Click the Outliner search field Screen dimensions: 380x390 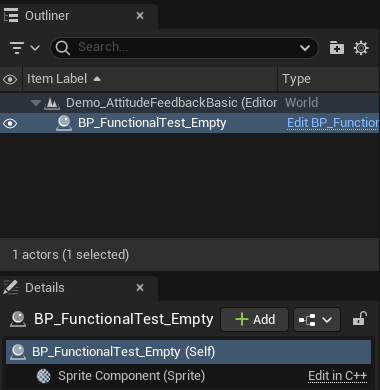[x=184, y=48]
